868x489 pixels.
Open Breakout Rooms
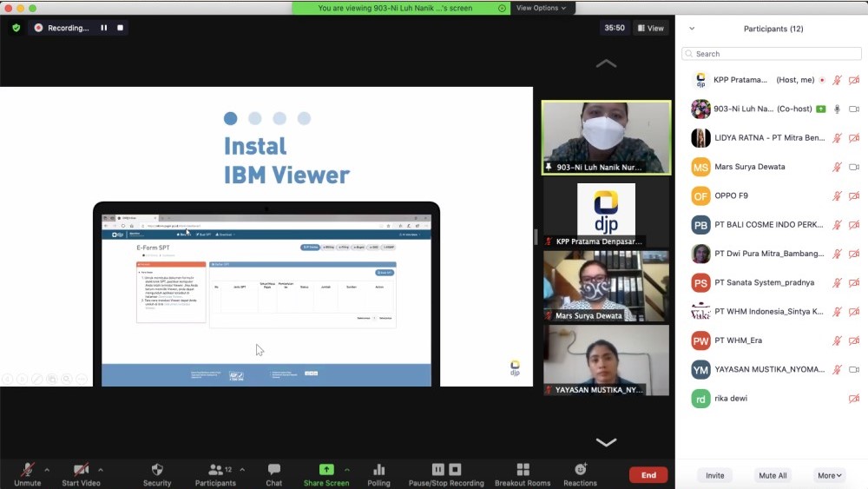click(x=523, y=470)
